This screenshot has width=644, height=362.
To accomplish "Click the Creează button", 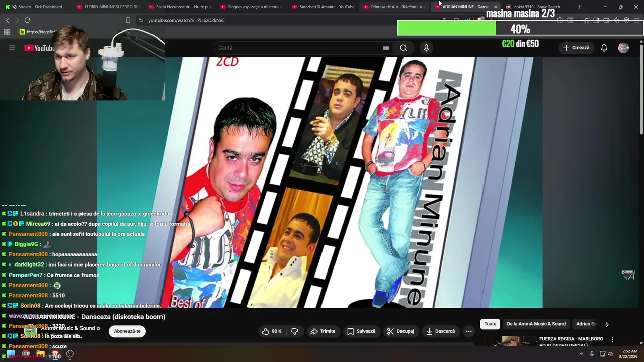I will coord(576,48).
